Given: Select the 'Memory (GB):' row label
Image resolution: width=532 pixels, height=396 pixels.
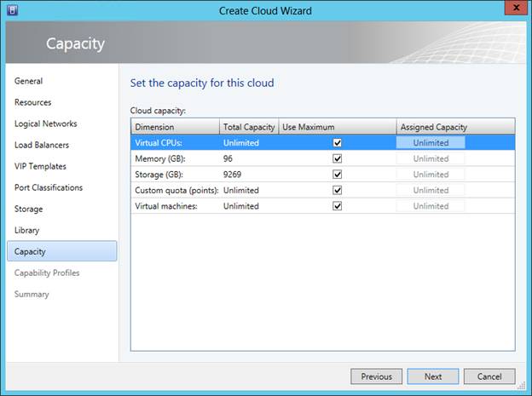Looking at the screenshot, I should coord(160,158).
